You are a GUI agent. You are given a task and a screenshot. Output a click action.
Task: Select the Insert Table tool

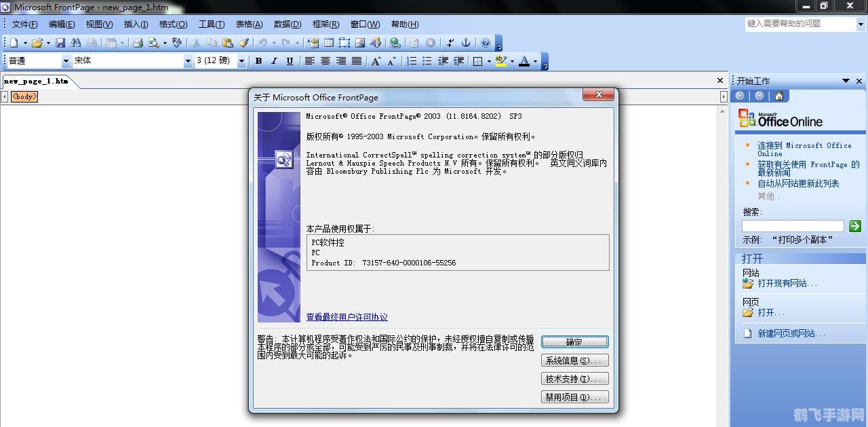click(x=328, y=42)
